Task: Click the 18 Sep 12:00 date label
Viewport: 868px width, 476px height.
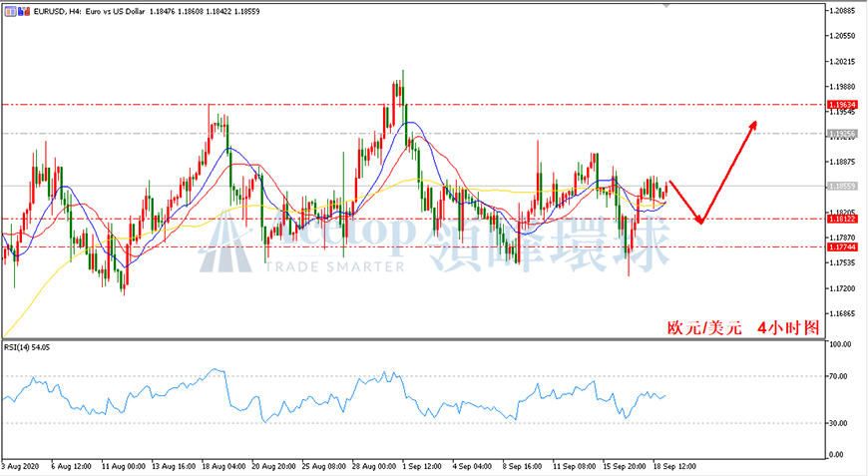Action: click(x=674, y=467)
